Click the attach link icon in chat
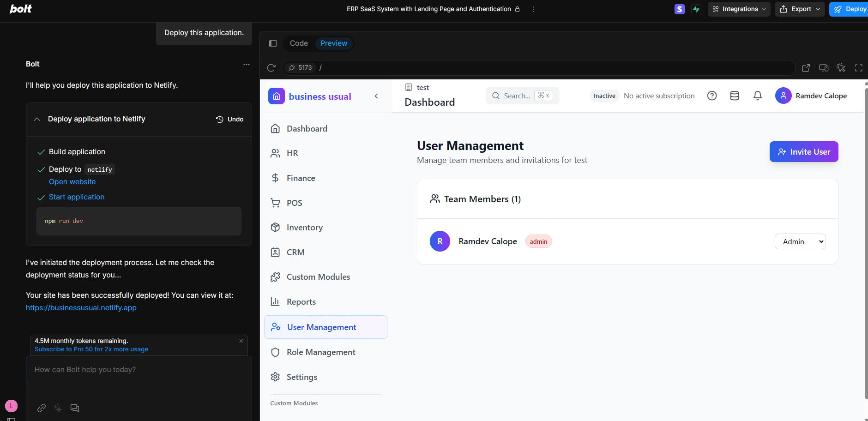This screenshot has width=868, height=421. [x=42, y=408]
